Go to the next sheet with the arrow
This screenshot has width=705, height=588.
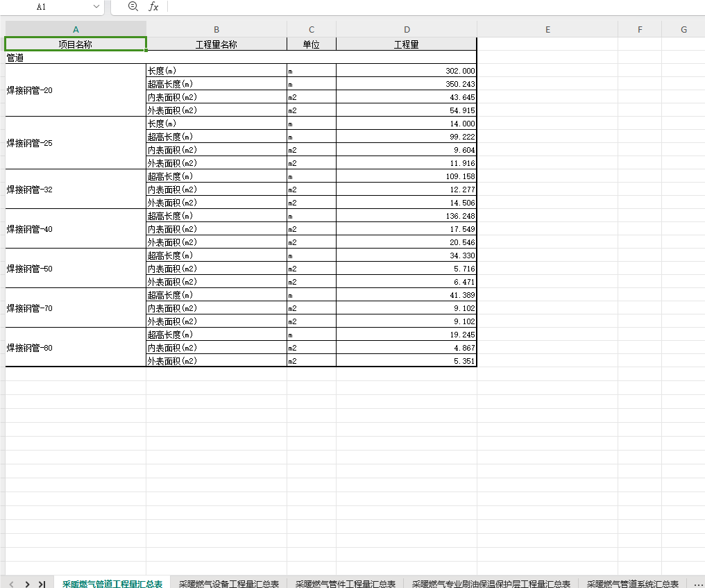click(x=28, y=584)
